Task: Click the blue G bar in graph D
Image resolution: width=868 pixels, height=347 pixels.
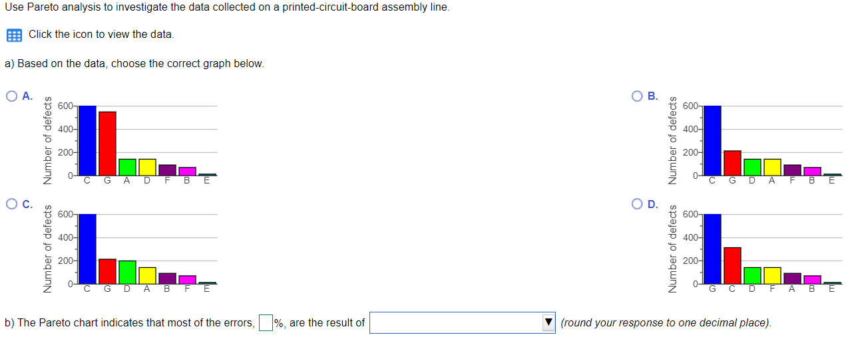Action: pyautogui.click(x=712, y=248)
